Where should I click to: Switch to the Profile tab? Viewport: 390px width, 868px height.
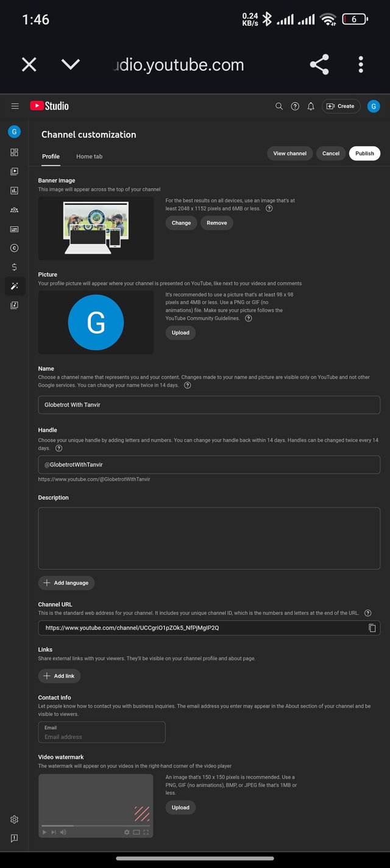(51, 156)
